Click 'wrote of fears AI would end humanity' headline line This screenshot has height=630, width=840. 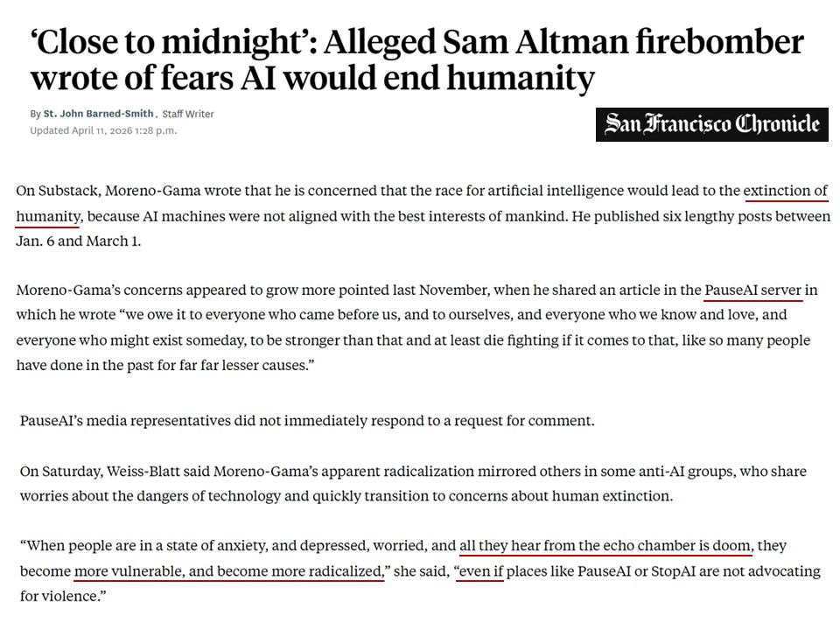point(312,79)
